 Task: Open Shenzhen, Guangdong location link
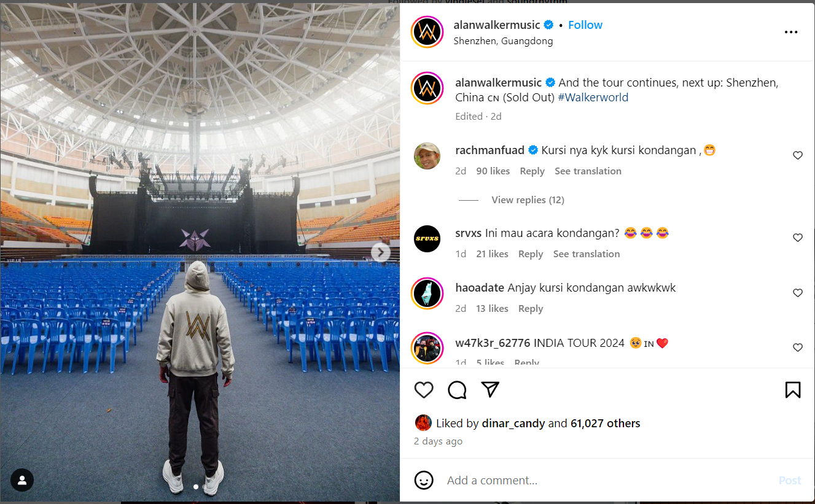coord(503,41)
